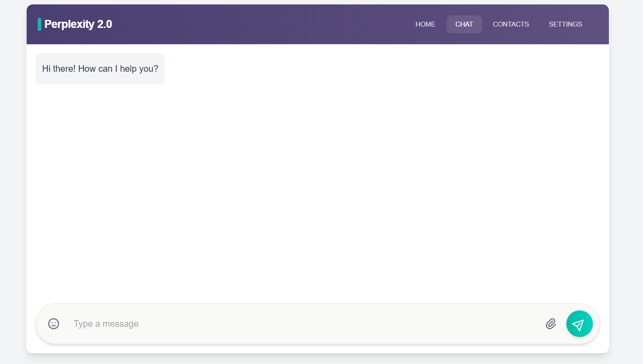Click the Perplexity 2.0 logo title

78,24
